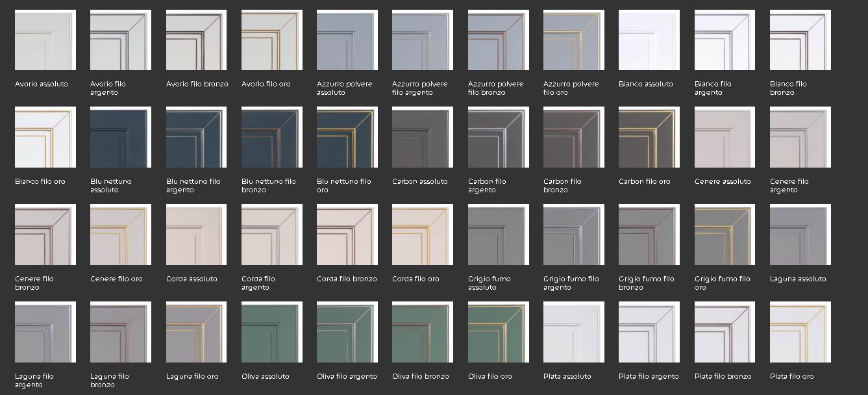
Task: Click the Oliva filo oro label
Action: pyautogui.click(x=490, y=376)
